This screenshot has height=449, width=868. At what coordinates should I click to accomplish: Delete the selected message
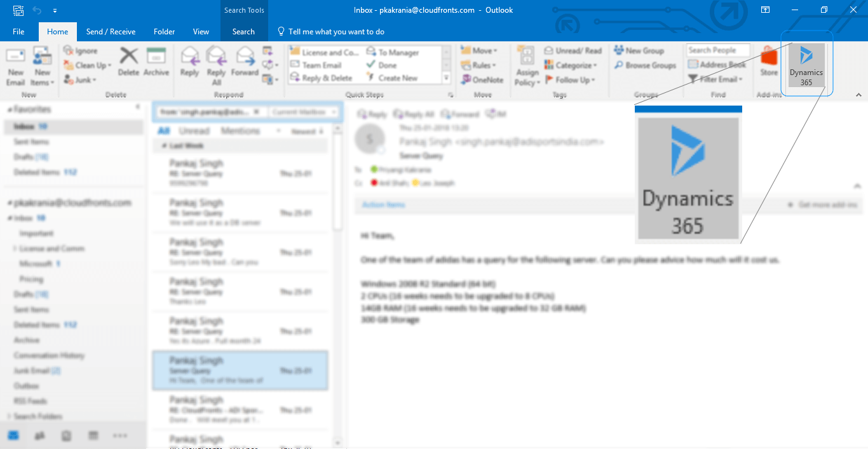[128, 62]
